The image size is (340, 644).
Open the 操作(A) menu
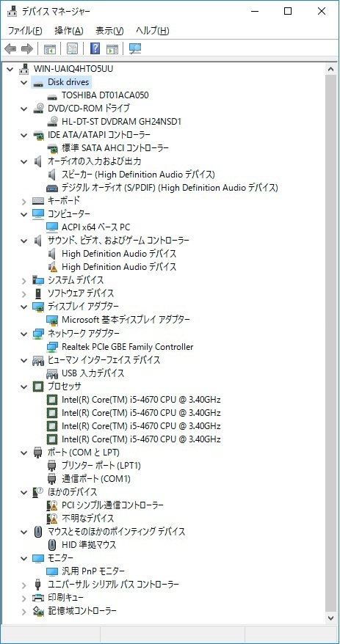click(x=68, y=31)
